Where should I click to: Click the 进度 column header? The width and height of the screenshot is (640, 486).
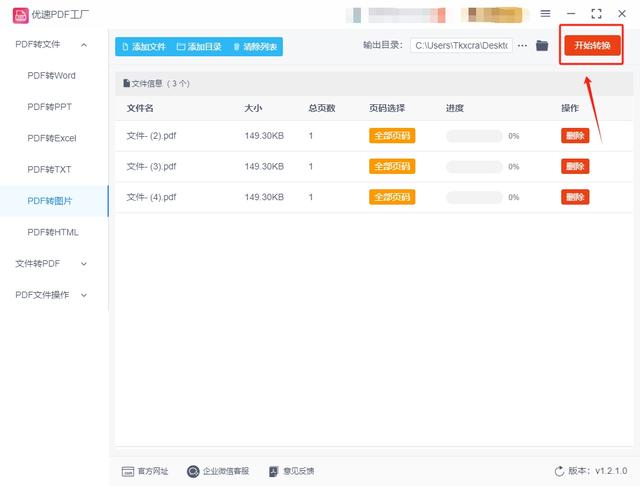click(x=455, y=108)
